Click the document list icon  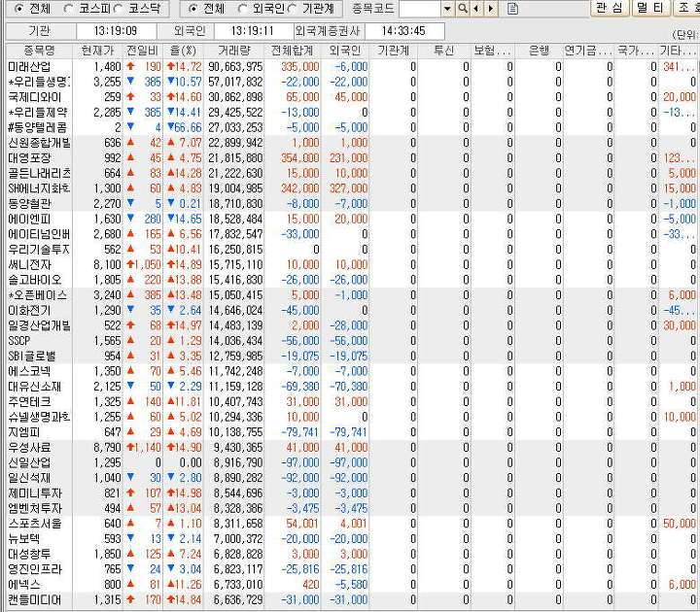point(512,9)
